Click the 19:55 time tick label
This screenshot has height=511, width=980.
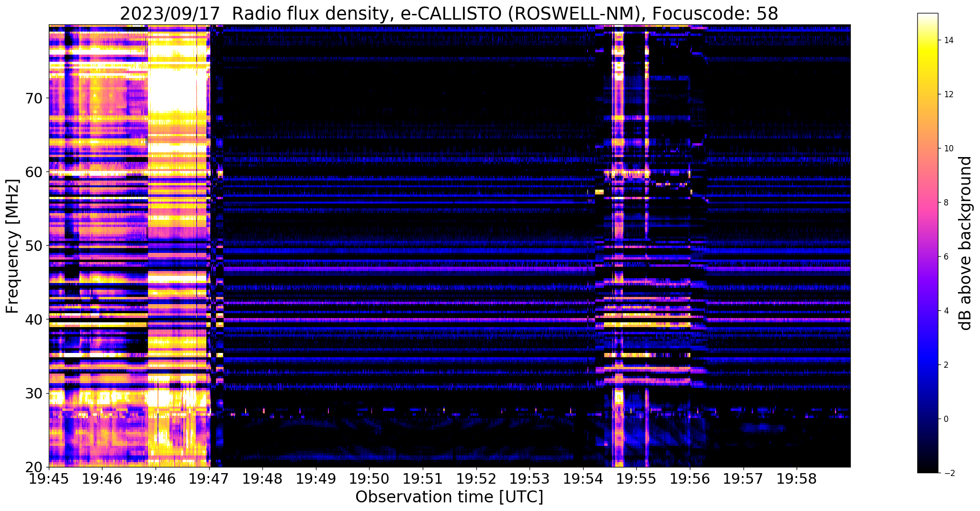pos(636,479)
